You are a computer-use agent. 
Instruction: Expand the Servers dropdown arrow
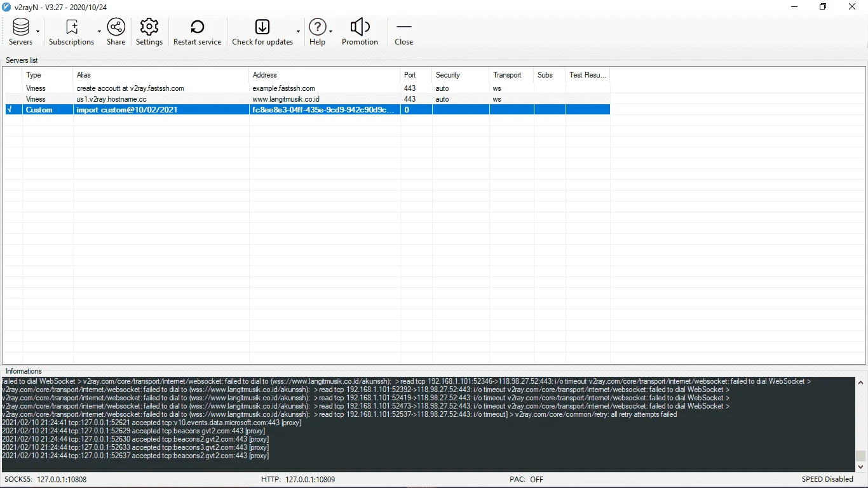pos(38,31)
